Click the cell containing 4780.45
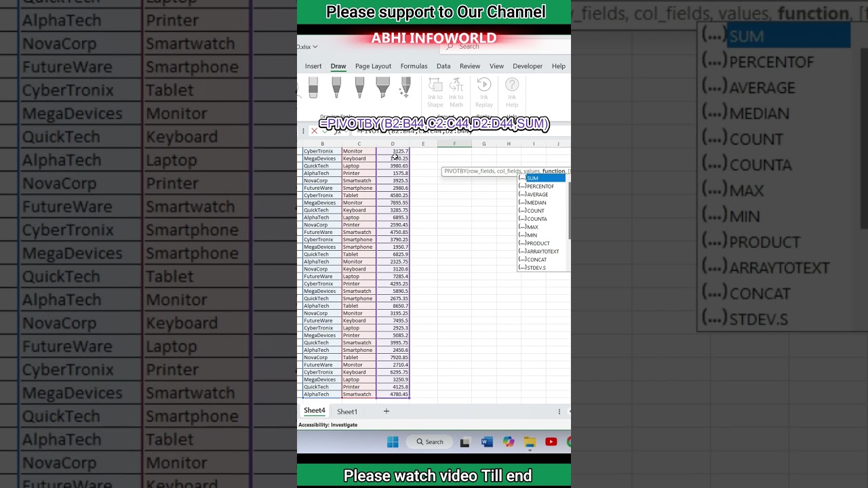Screen dimensions: 868x488 click(393, 394)
